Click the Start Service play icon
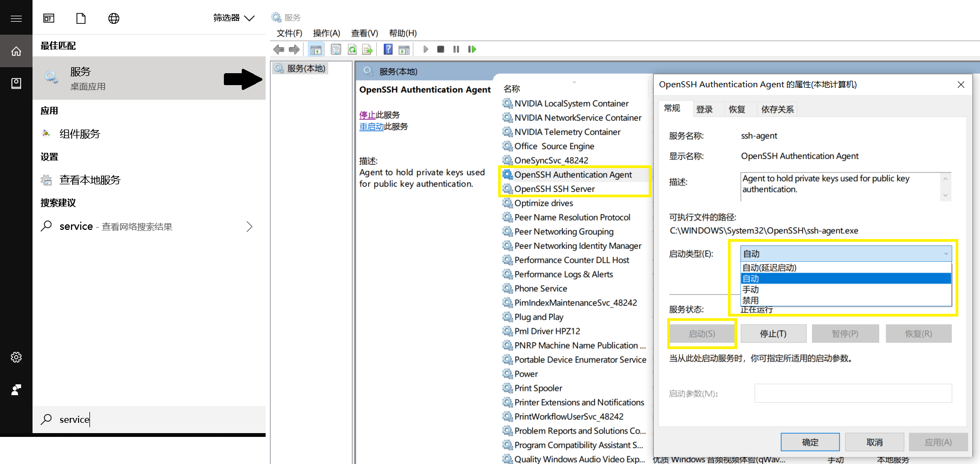980x464 pixels. pyautogui.click(x=425, y=49)
